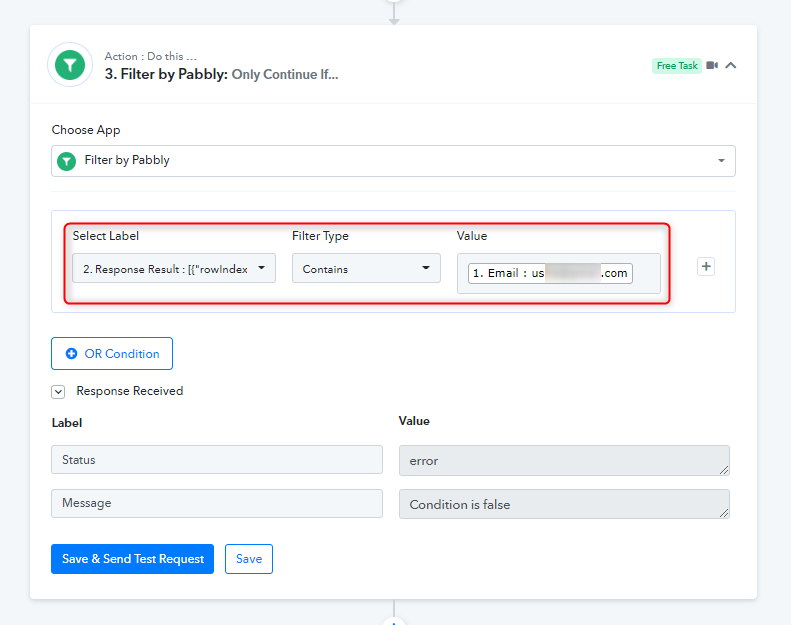Screen dimensions: 791x625
Task: Open the Filter Type Contains dropdown
Action: click(x=366, y=268)
